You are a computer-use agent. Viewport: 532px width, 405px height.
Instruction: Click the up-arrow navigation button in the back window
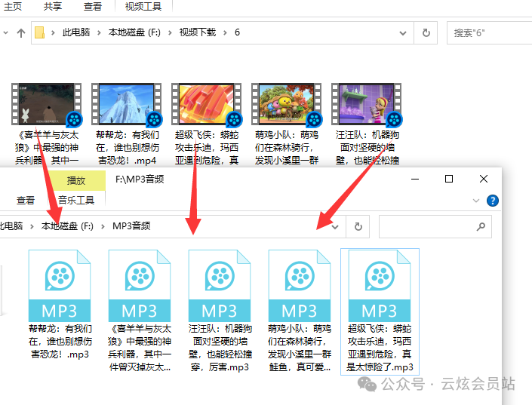click(x=21, y=33)
